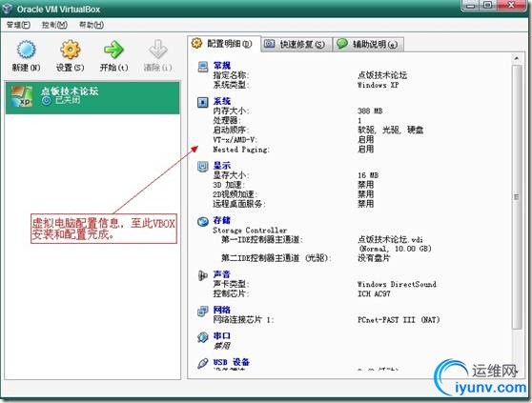Click the 常规 section monitor icon
The image size is (532, 403).
pos(203,67)
